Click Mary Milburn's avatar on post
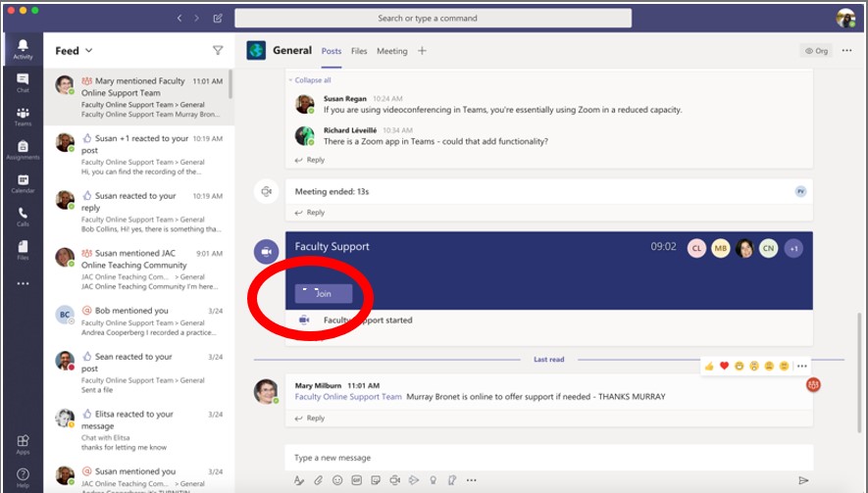868x493 pixels. [x=266, y=391]
